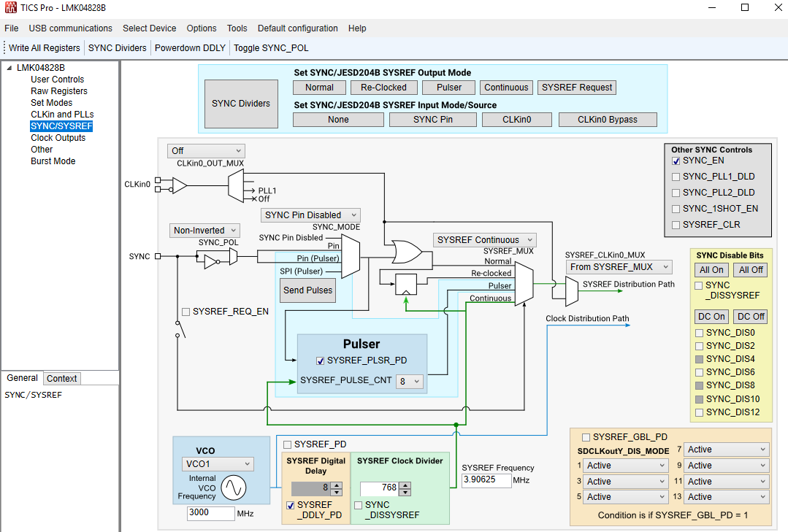Toggle the SYNC_EN checkbox
Screen dimensions: 788x532
click(x=676, y=161)
